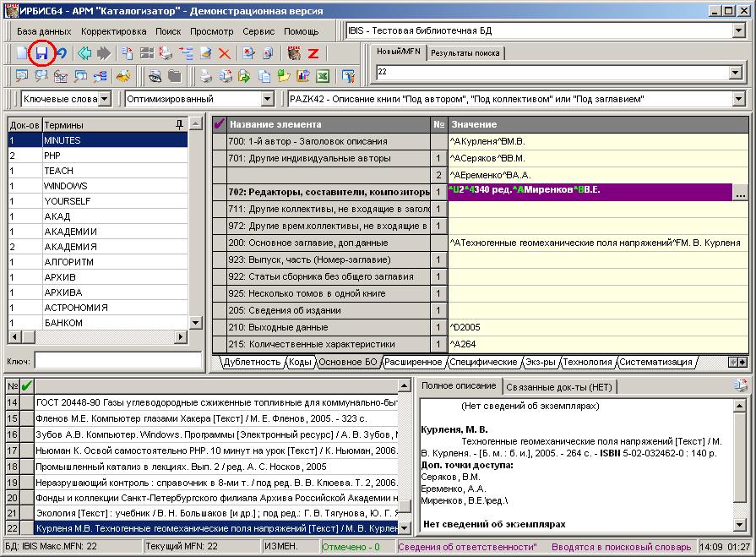756x557 pixels.
Task: Toggle the pin icon on Термины panel
Action: [x=178, y=125]
